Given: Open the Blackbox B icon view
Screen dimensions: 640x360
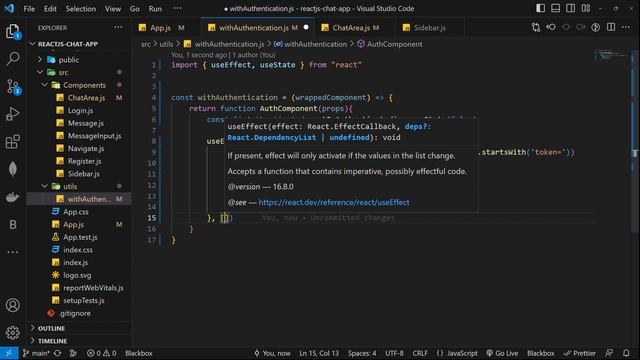Looking at the screenshot, I should (x=13, y=224).
